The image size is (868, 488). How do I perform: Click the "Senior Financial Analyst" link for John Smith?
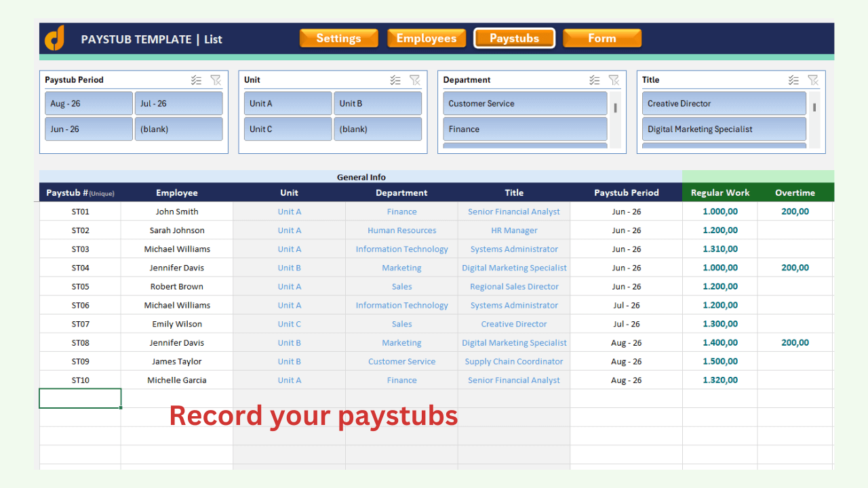pos(514,211)
